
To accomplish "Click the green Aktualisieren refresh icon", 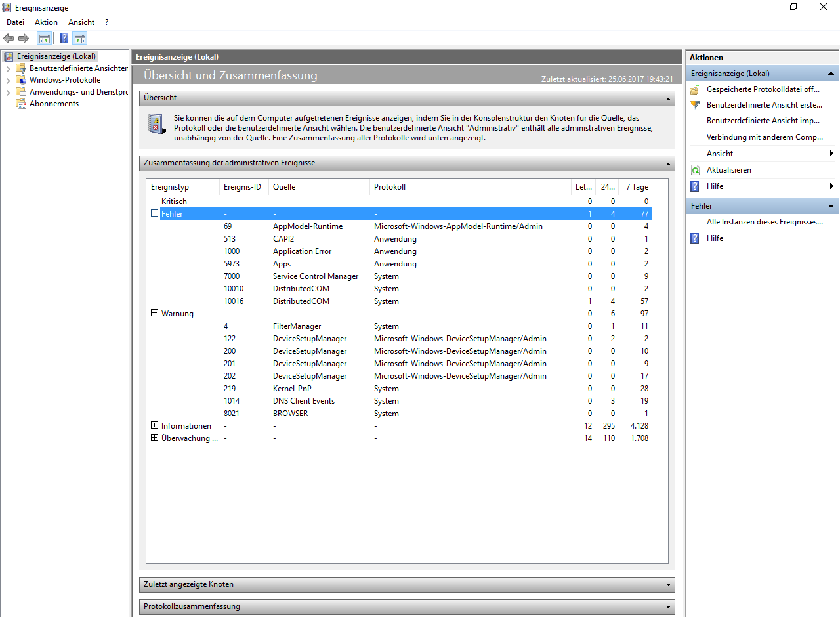I will point(696,170).
